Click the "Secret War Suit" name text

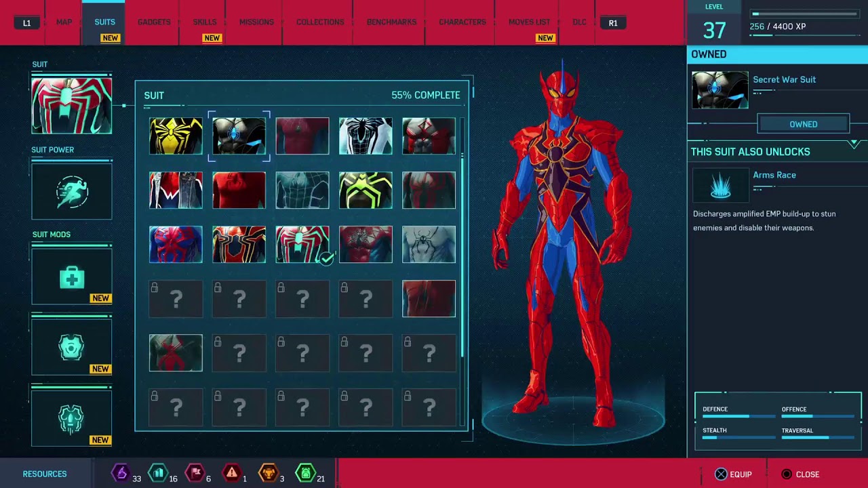[784, 80]
